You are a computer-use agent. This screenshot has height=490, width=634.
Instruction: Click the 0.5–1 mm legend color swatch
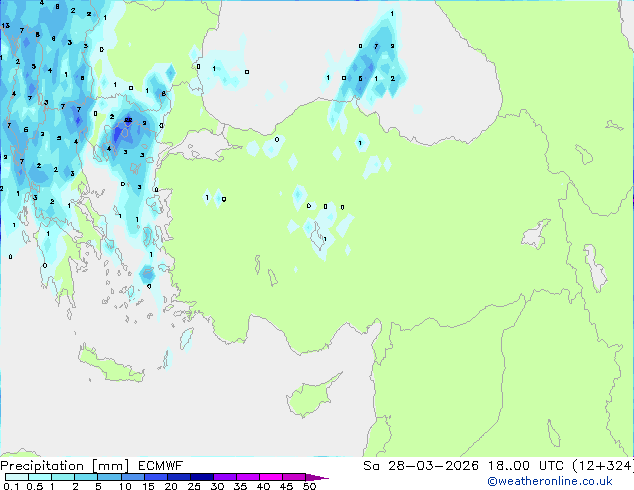(x=40, y=477)
